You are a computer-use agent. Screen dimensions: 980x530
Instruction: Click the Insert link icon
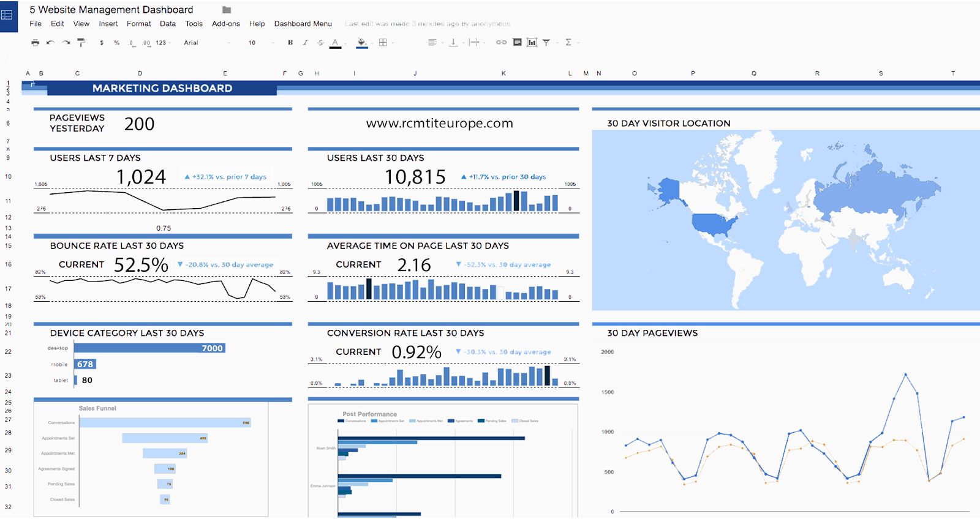[501, 43]
